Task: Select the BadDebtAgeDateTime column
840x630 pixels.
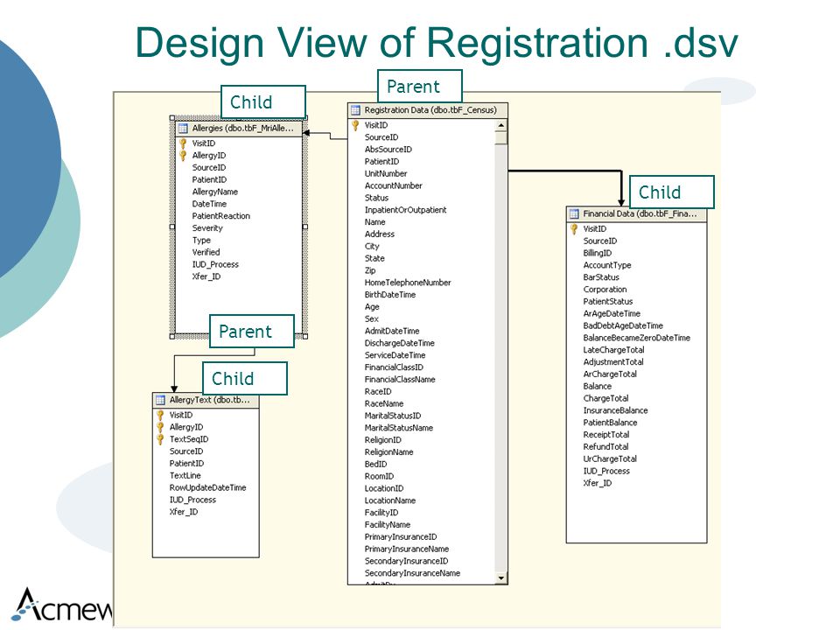Action: pyautogui.click(x=623, y=325)
